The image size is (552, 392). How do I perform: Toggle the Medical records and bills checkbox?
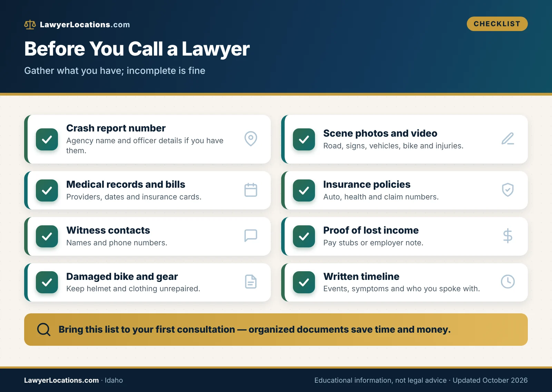click(47, 190)
